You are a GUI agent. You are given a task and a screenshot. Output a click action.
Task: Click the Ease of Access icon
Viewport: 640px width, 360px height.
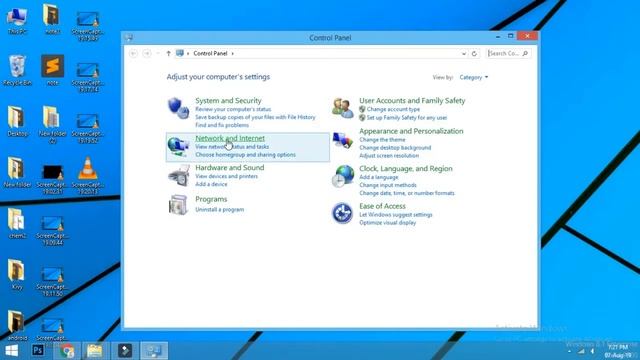(342, 213)
